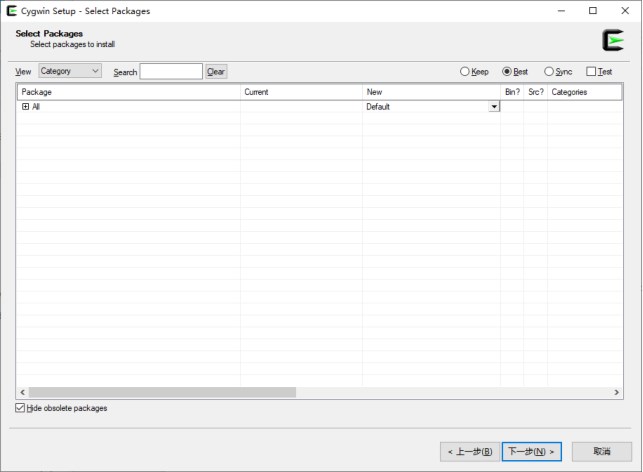This screenshot has width=643, height=472.
Task: Focus the Search input field
Action: point(171,71)
